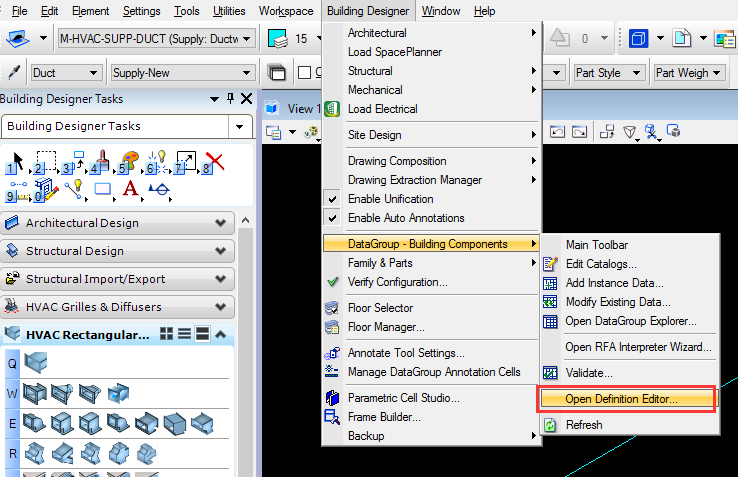The height and width of the screenshot is (477, 738).
Task: Collapse the HVAC Rectangular group
Action: (220, 334)
